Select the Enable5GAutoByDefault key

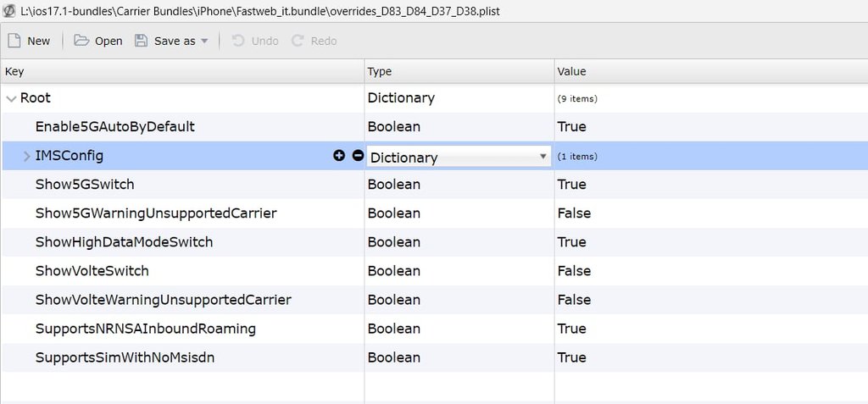(115, 127)
